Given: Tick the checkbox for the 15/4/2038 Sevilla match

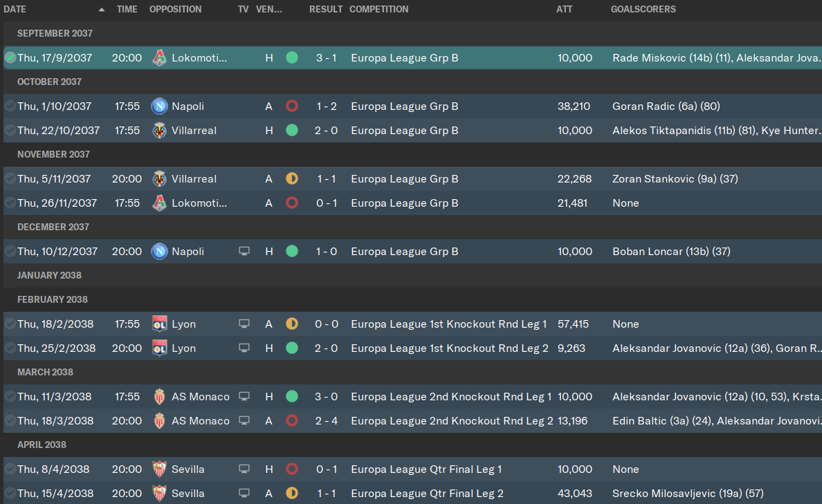Looking at the screenshot, I should pos(10,493).
